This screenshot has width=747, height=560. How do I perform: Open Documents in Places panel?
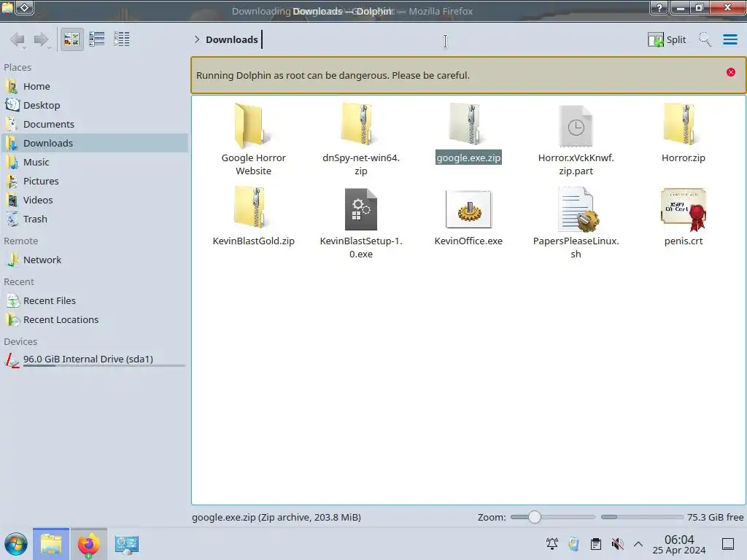[94, 124]
